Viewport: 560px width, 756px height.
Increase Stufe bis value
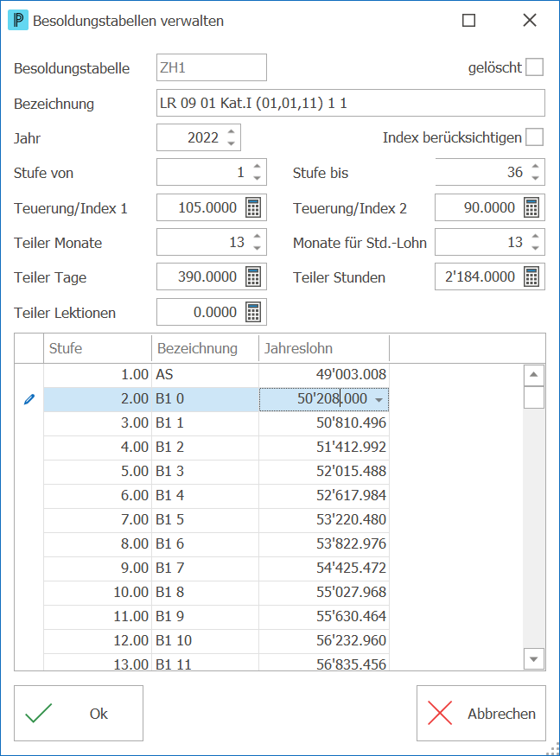pyautogui.click(x=536, y=167)
